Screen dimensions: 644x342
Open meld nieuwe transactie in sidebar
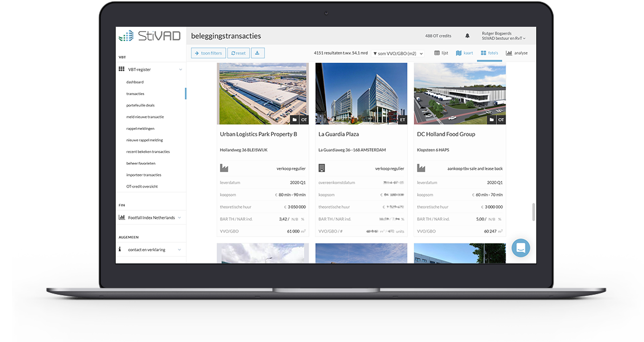tap(145, 117)
